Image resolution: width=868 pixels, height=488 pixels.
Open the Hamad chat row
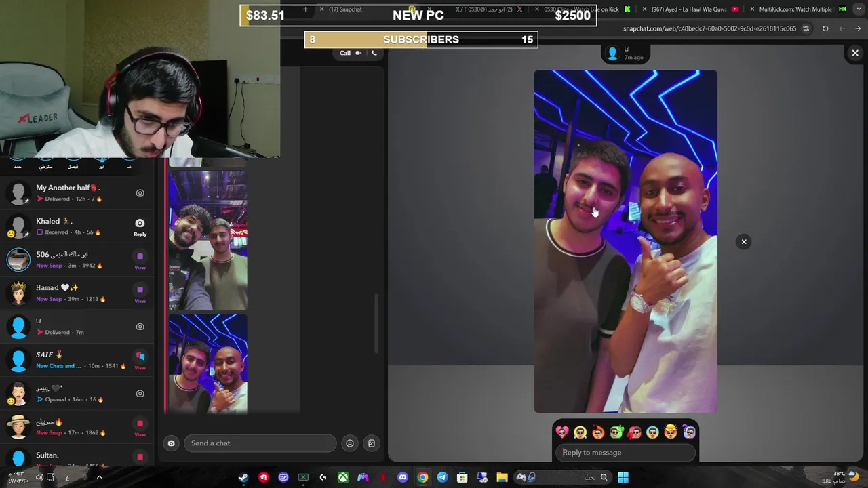[x=78, y=293]
